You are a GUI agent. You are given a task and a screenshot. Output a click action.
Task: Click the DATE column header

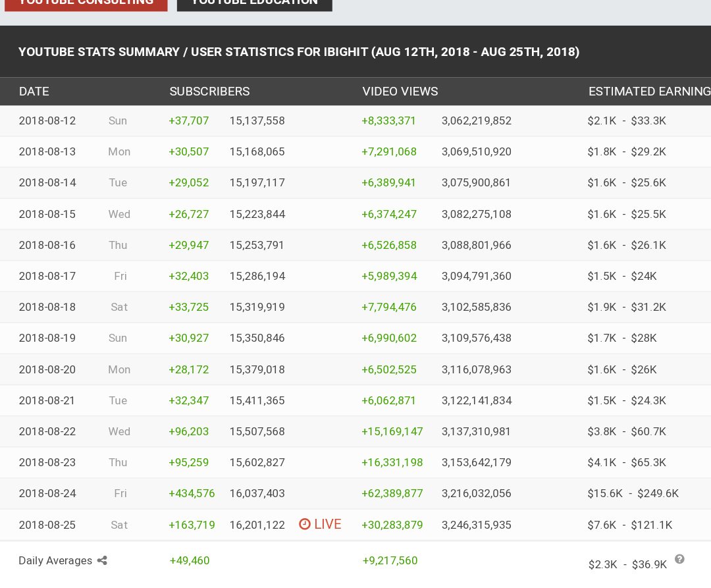pyautogui.click(x=34, y=92)
